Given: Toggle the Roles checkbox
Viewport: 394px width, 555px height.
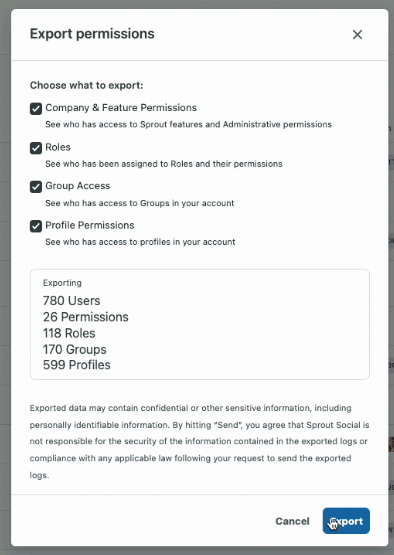Looking at the screenshot, I should (x=36, y=148).
